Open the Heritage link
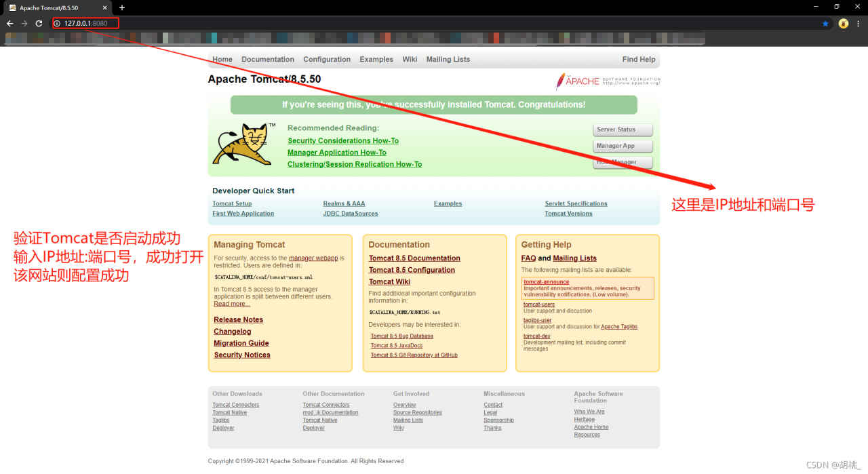This screenshot has height=474, width=868. pos(585,420)
